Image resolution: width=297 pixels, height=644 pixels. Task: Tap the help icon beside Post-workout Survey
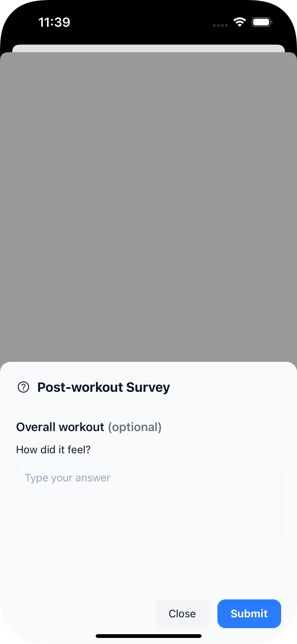24,387
